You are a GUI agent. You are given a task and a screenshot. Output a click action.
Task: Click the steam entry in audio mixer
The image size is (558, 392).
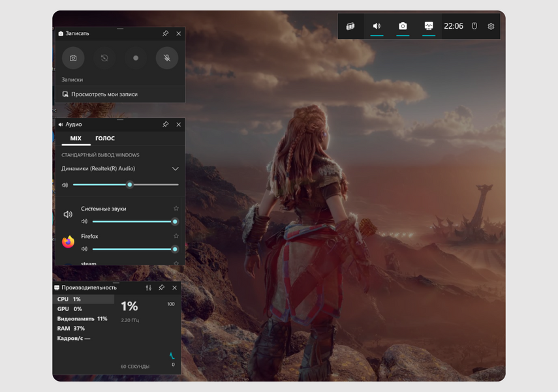89,264
